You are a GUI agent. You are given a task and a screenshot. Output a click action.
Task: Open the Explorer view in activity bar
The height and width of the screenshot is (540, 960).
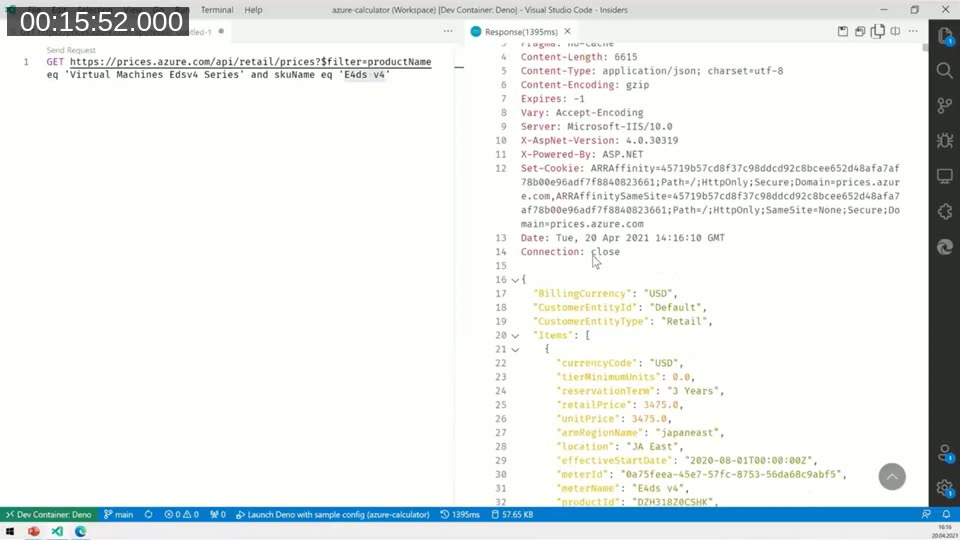[945, 37]
